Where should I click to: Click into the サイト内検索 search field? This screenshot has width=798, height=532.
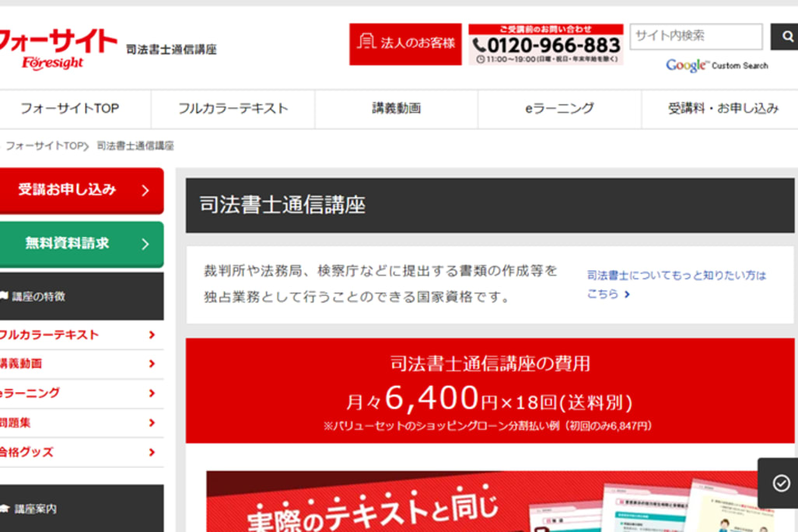pyautogui.click(x=695, y=37)
